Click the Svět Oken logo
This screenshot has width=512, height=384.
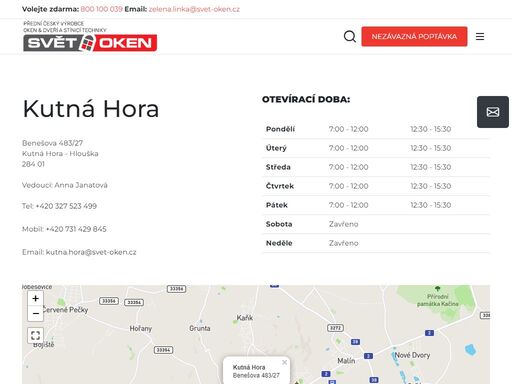click(90, 36)
